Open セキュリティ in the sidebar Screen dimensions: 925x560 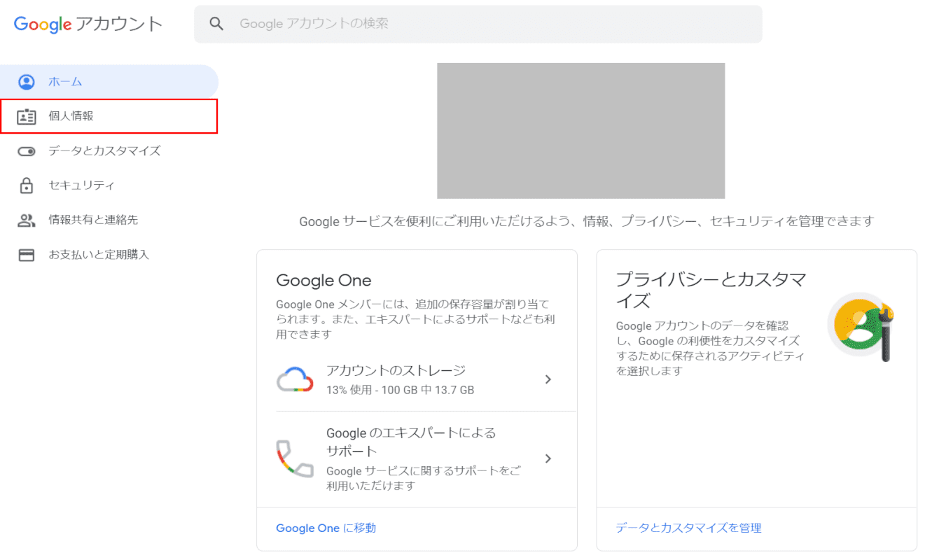click(x=109, y=185)
